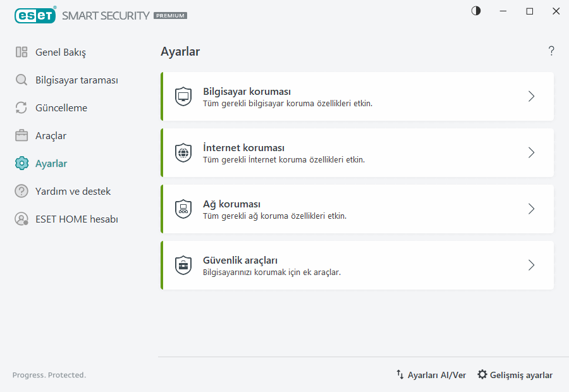Expand Ağ koruması settings chevron
The height and width of the screenshot is (392, 569).
[x=531, y=209]
